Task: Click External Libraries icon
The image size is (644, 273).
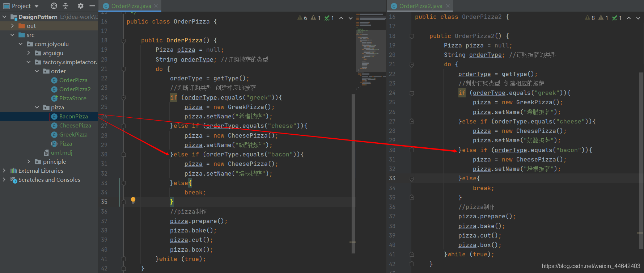Action: coord(14,171)
